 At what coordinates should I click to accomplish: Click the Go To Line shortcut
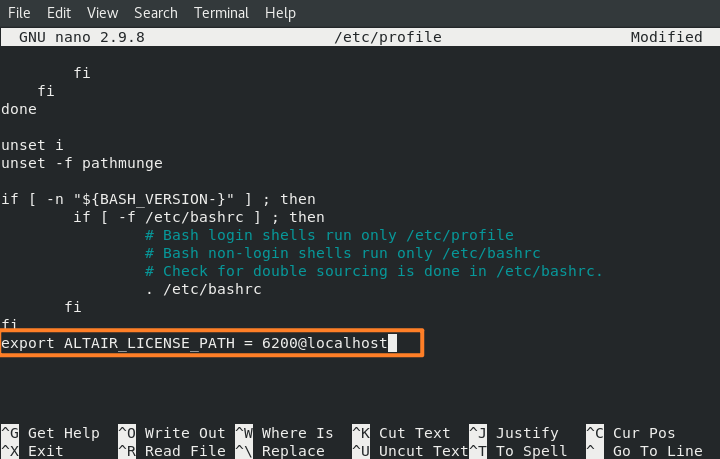point(656,451)
